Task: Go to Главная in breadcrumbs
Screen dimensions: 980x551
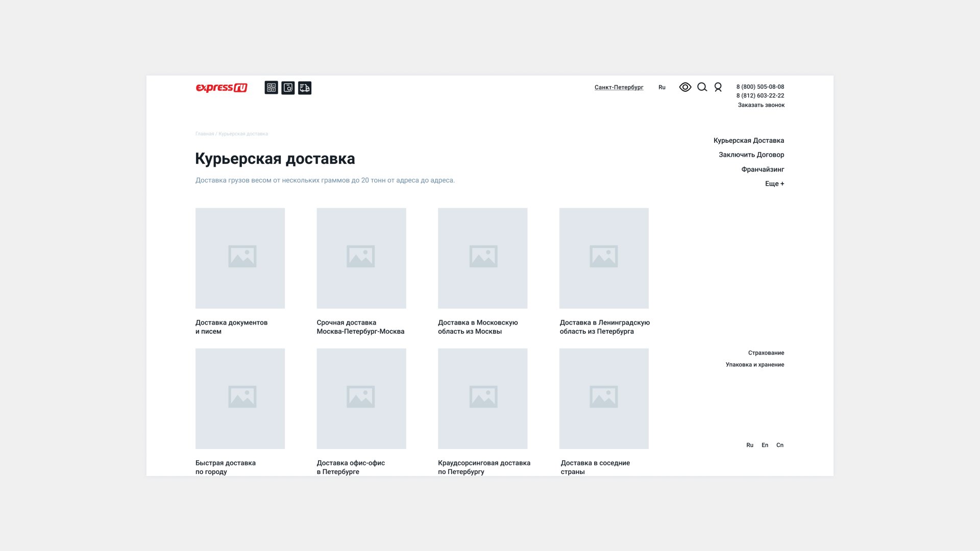Action: coord(205,134)
